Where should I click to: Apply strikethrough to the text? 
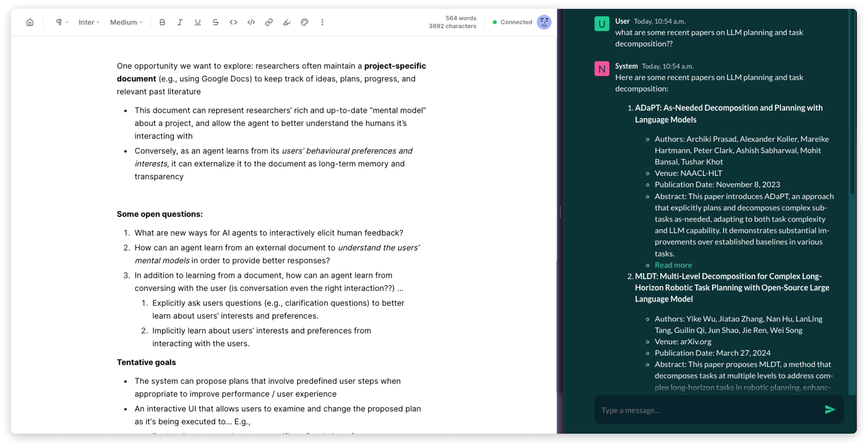coord(216,22)
